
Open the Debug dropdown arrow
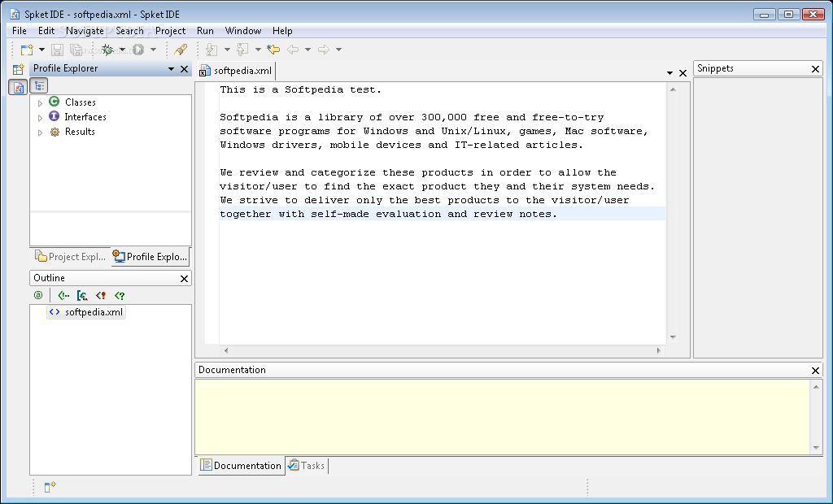[x=123, y=50]
